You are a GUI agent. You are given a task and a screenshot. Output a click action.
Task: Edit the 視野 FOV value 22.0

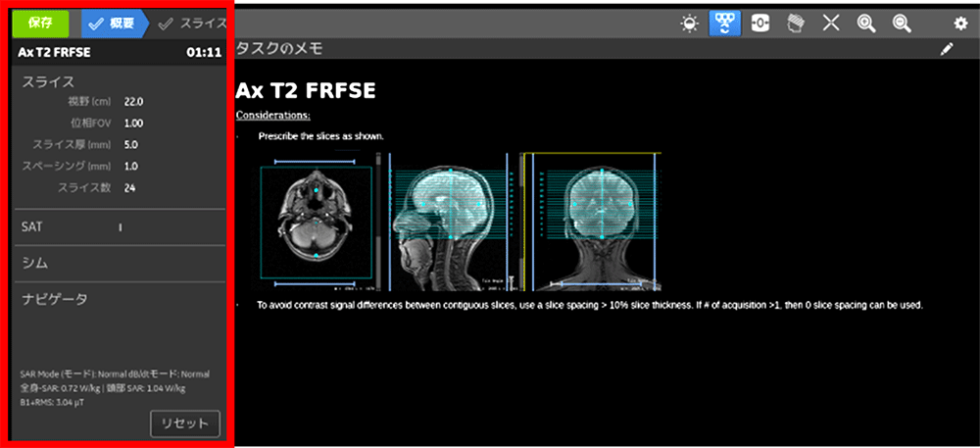tap(134, 101)
